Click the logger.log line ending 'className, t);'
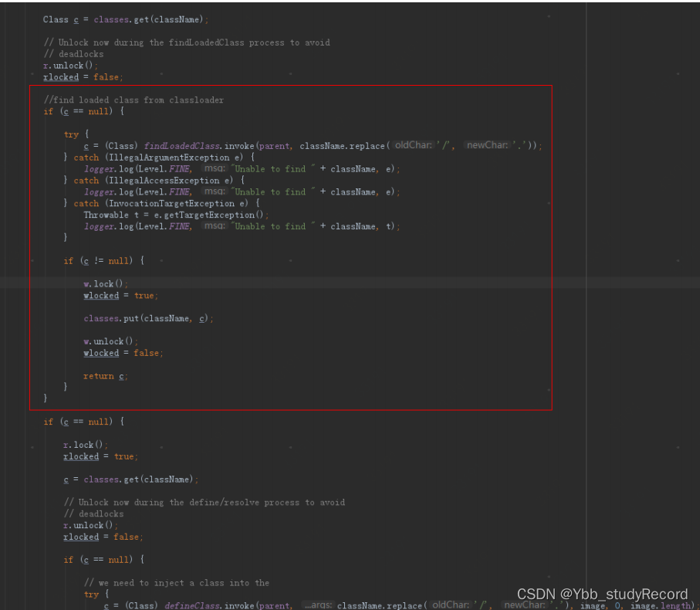 tap(242, 226)
